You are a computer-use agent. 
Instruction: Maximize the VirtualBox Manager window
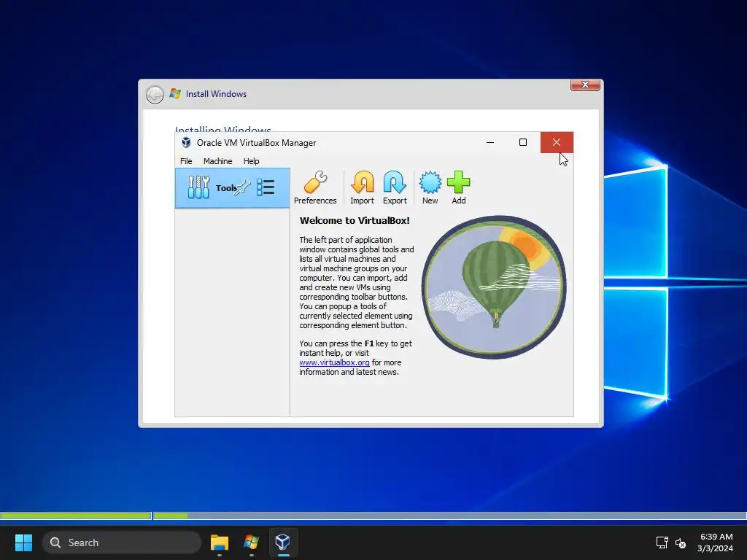(522, 142)
